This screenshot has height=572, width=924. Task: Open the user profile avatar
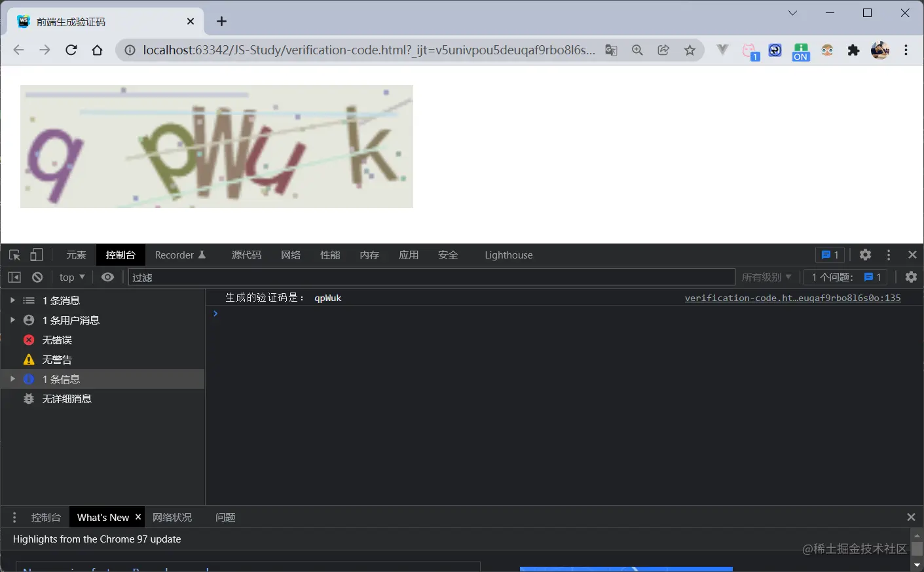point(880,50)
